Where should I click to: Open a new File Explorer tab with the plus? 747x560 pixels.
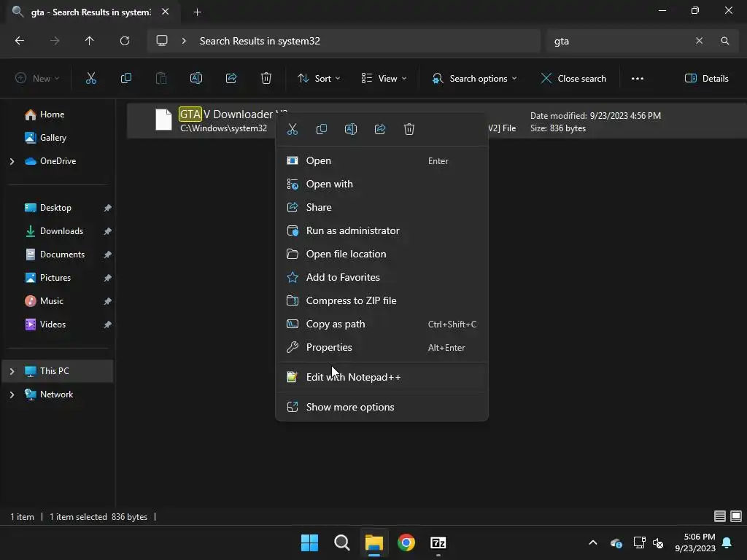(x=197, y=12)
